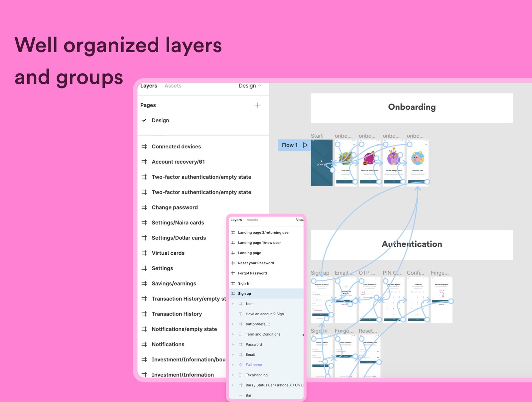Click the text icon beside Have an account layer
Viewport: 532px width, 402px height.
point(241,314)
